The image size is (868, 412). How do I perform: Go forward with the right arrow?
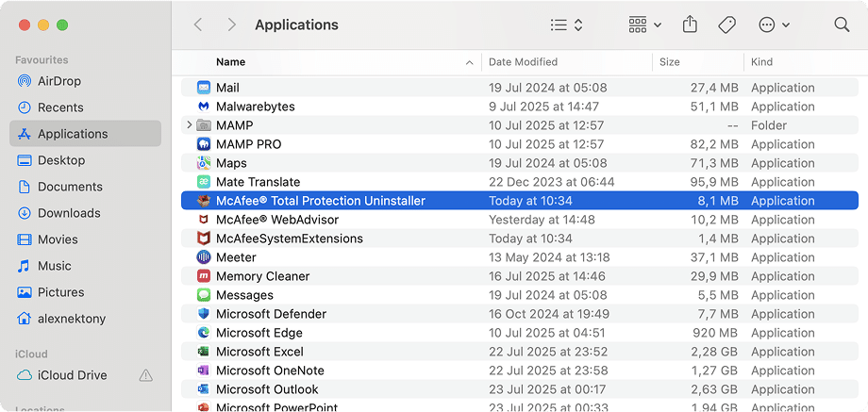coord(232,25)
